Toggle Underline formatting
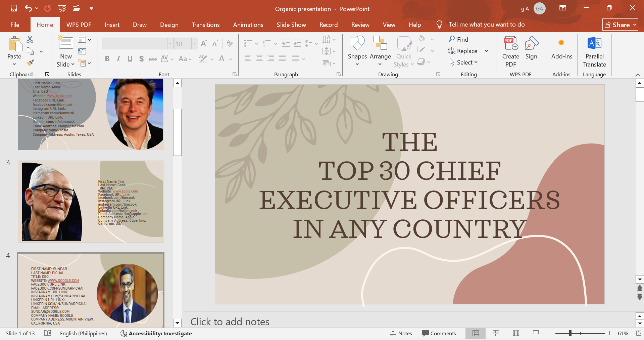The height and width of the screenshot is (340, 644). click(x=130, y=59)
